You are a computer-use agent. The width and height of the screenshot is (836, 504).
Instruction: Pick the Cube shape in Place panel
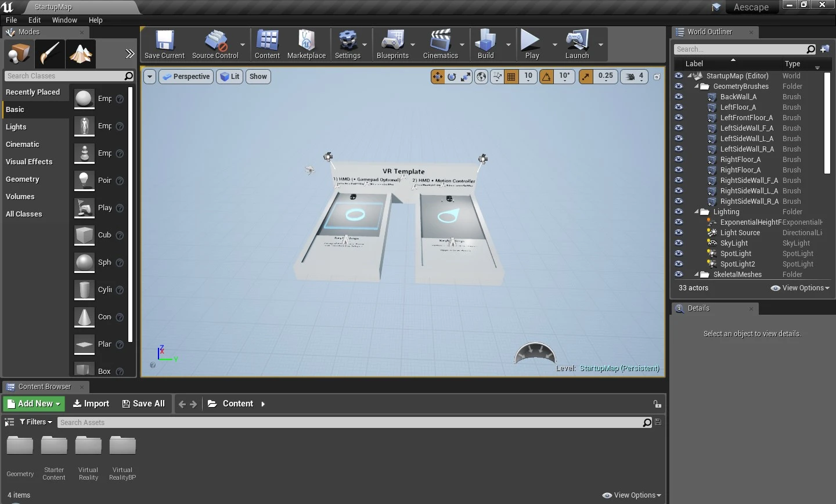pos(84,235)
